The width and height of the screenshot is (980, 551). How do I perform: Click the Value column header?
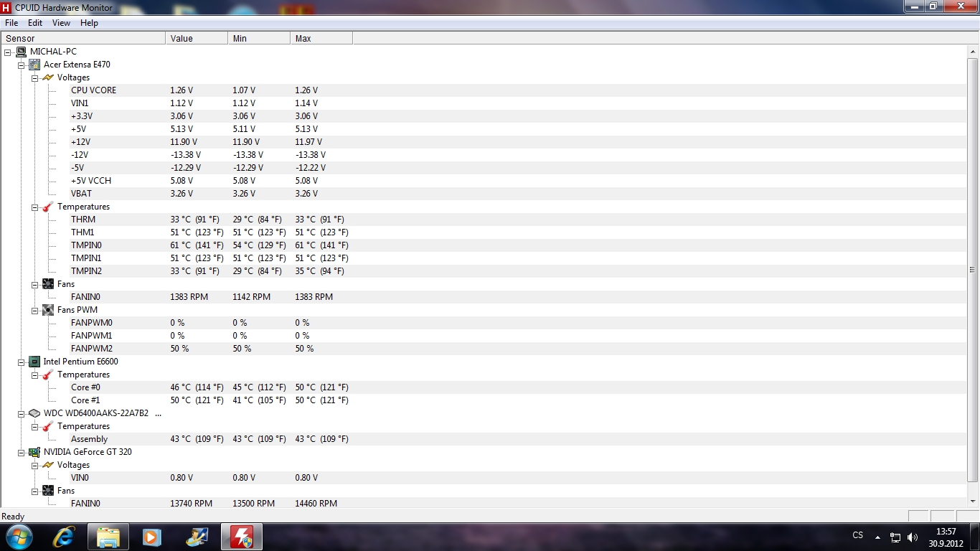pyautogui.click(x=197, y=39)
